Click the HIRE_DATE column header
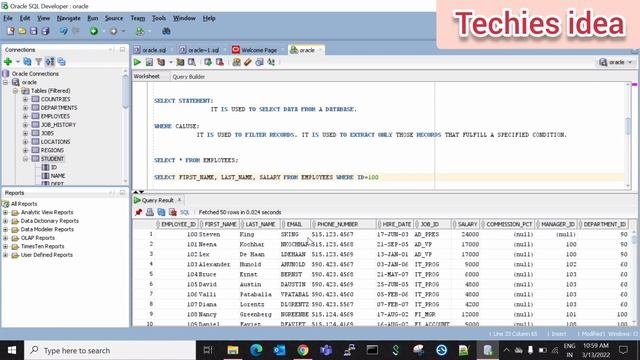 pyautogui.click(x=394, y=224)
